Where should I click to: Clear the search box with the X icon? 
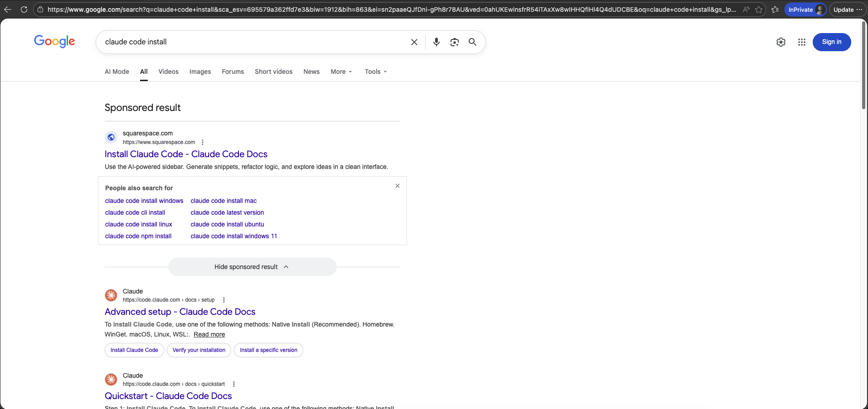[414, 42]
